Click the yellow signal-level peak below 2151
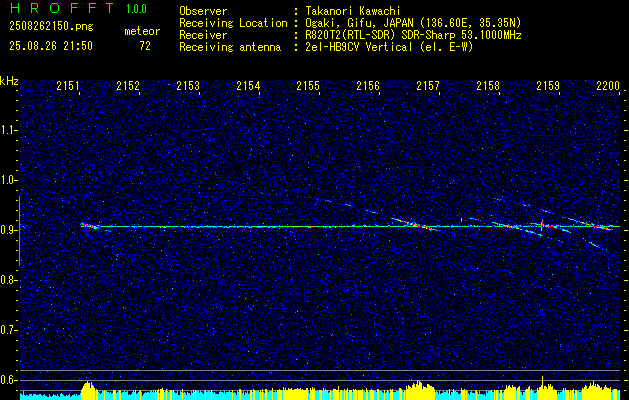Image resolution: width=629 pixels, height=400 pixels. click(88, 390)
